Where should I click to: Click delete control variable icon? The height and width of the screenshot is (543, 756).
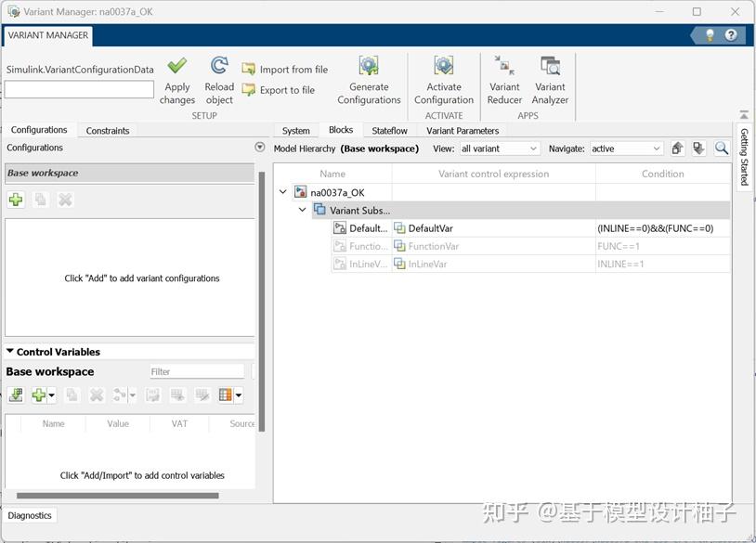point(97,395)
